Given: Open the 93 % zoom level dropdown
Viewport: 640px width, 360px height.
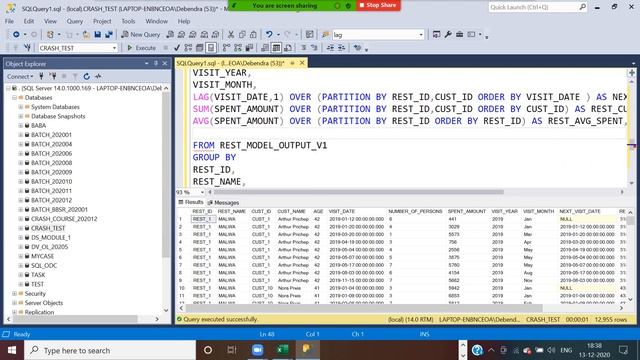Looking at the screenshot, I should coord(202,192).
